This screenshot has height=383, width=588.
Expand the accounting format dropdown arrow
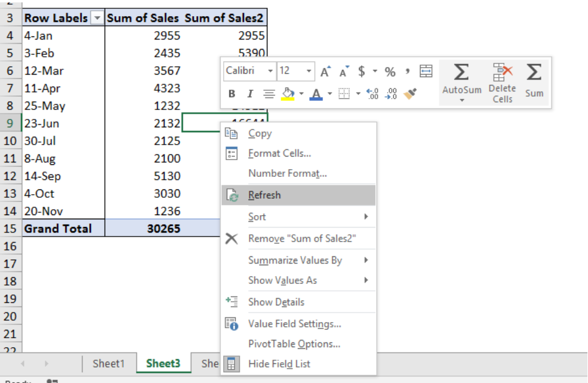374,71
